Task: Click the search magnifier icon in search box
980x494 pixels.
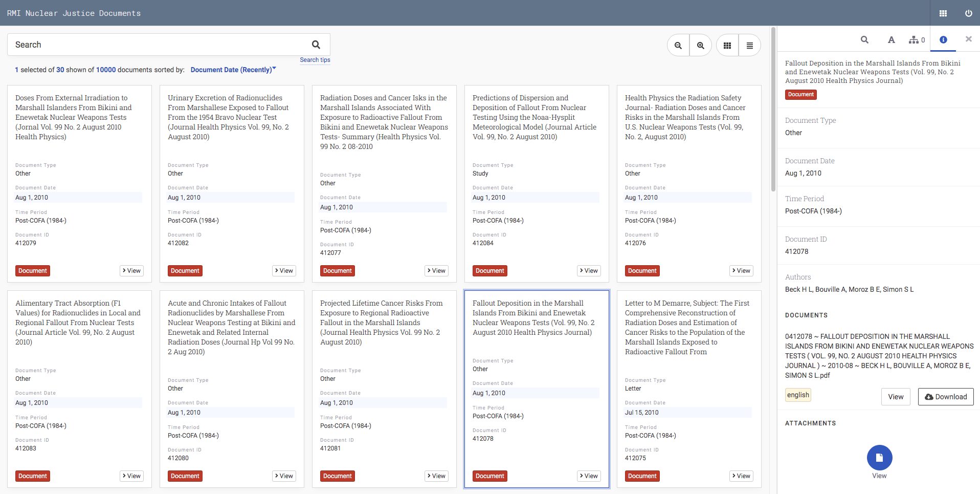Action: click(316, 45)
